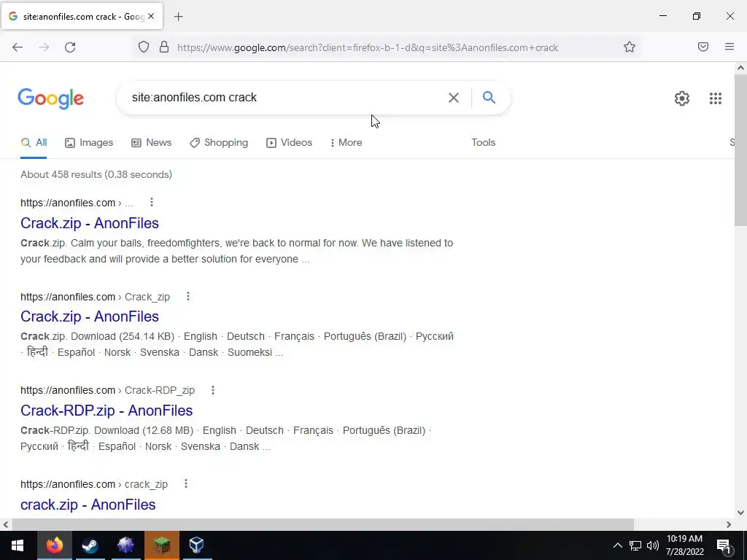
Task: Clear the search query with X icon
Action: (454, 98)
